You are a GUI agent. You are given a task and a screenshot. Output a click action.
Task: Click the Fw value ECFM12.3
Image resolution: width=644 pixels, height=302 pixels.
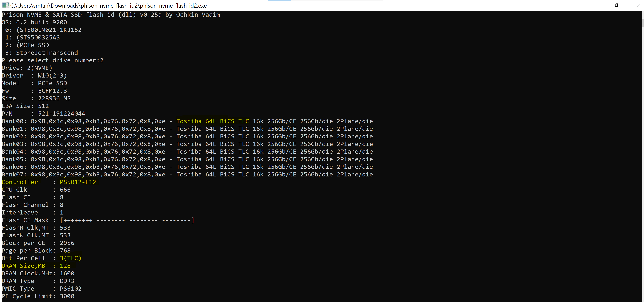(52, 91)
